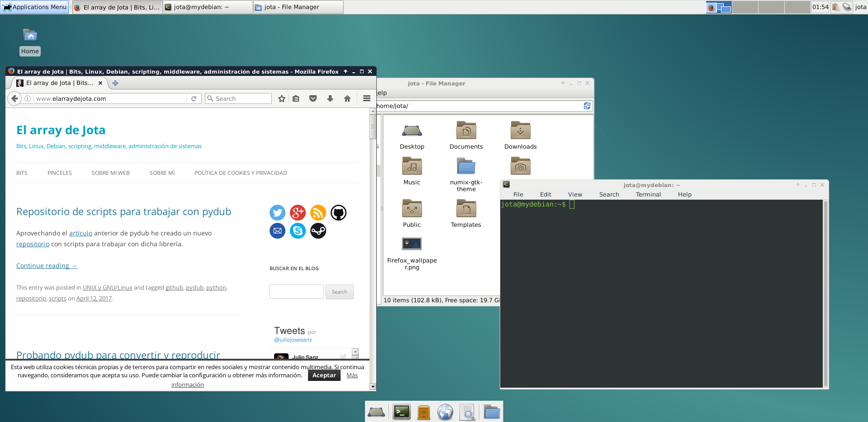Open PINCELES navigation link
868x422 pixels.
(60, 173)
